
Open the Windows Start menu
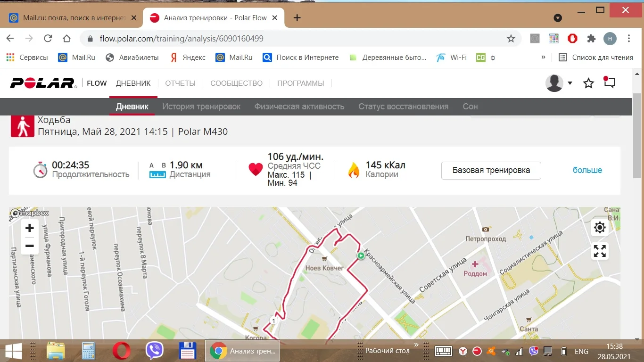14,351
